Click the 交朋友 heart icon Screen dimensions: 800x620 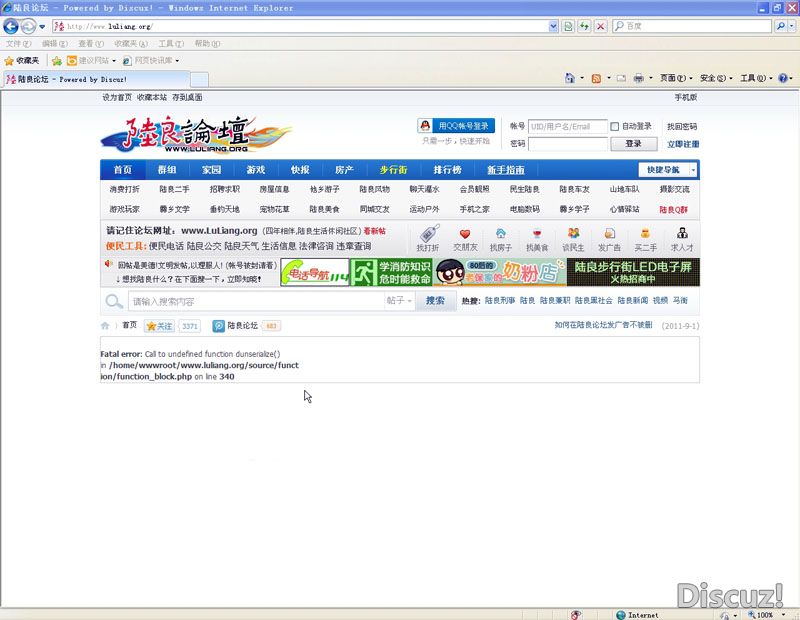pos(465,234)
